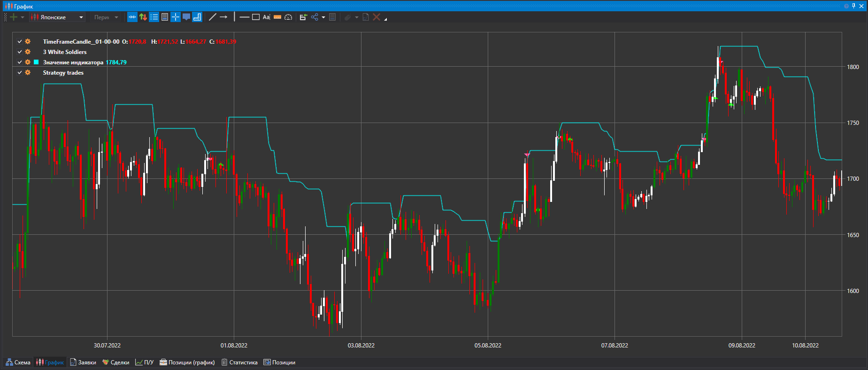
Task: Expand the Период dropdown
Action: point(106,17)
